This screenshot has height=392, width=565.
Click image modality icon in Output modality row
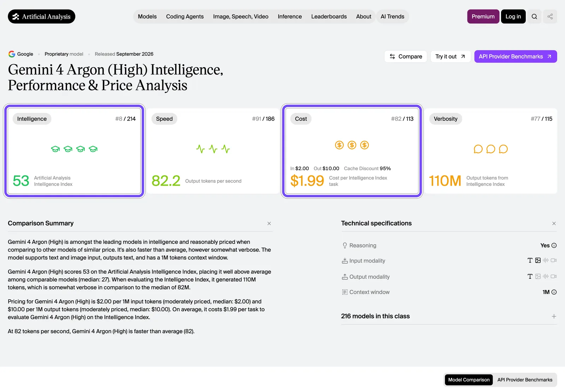[x=538, y=277]
